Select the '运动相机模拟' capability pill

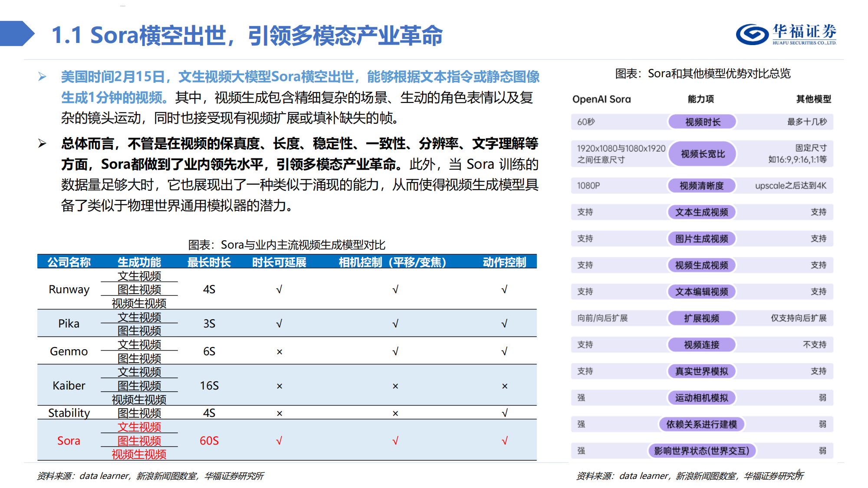702,397
